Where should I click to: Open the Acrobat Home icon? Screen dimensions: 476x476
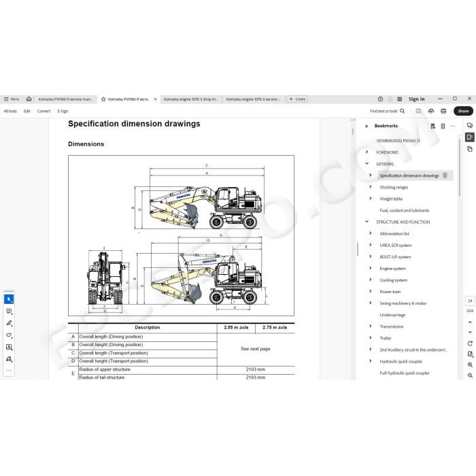point(29,99)
